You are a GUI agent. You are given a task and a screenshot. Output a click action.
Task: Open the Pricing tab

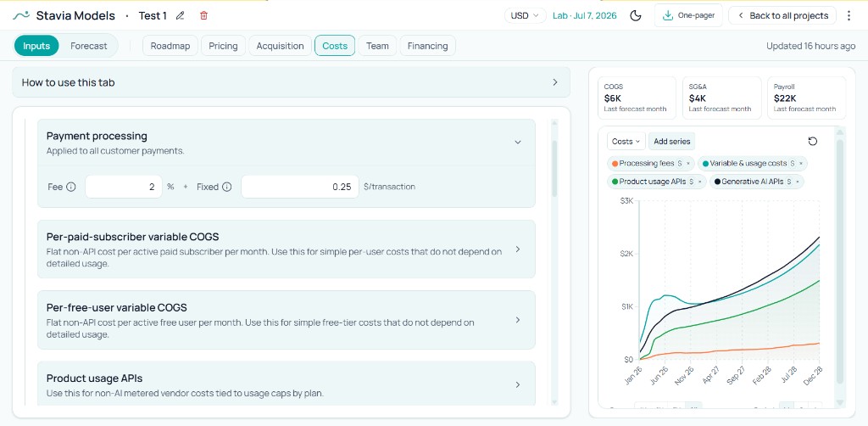(223, 46)
